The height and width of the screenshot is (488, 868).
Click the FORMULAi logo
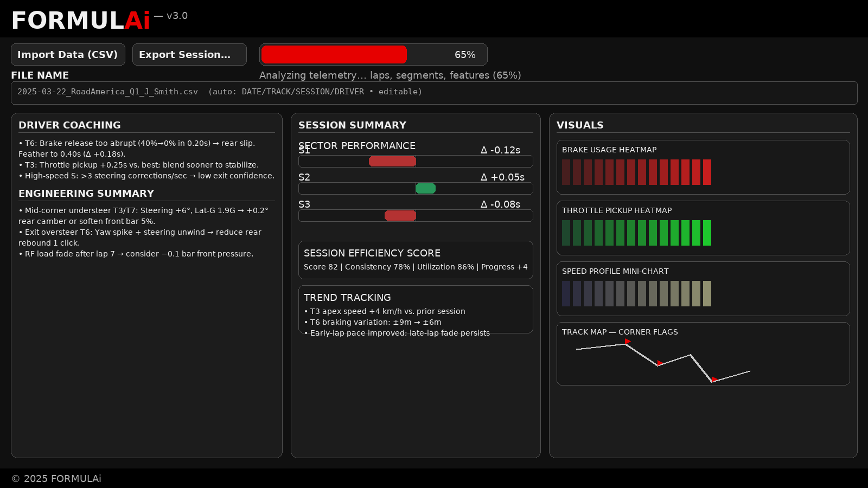81,21
